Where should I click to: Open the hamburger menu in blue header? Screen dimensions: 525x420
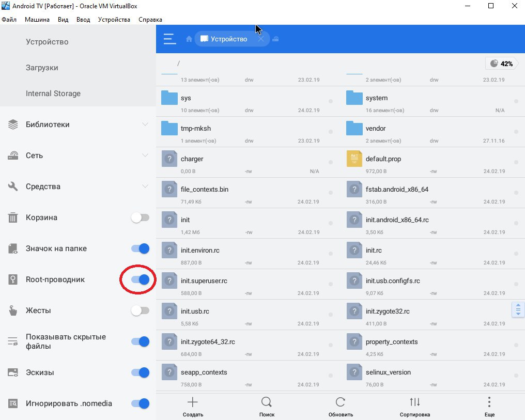point(170,39)
